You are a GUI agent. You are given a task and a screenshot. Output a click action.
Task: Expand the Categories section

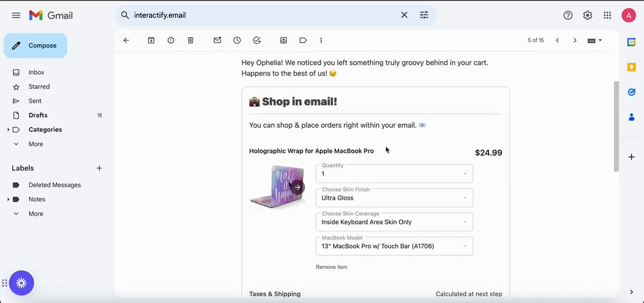(8, 130)
